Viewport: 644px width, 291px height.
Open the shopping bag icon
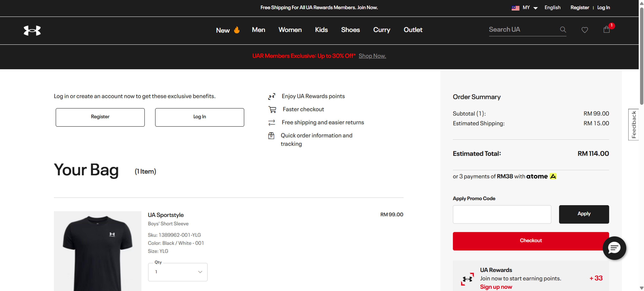click(606, 29)
